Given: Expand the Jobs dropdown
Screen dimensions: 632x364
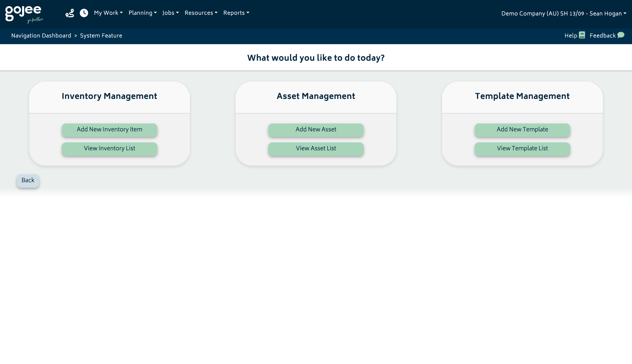Looking at the screenshot, I should (170, 13).
